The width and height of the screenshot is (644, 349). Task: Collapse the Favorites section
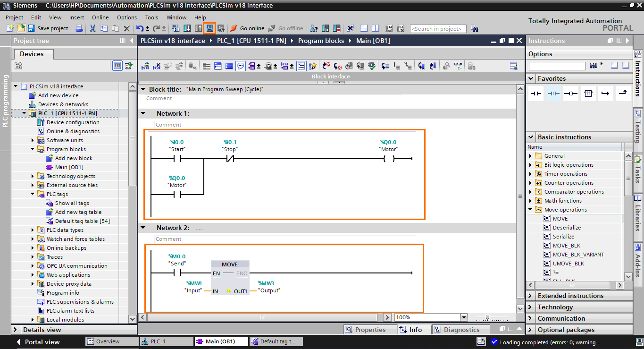click(531, 78)
